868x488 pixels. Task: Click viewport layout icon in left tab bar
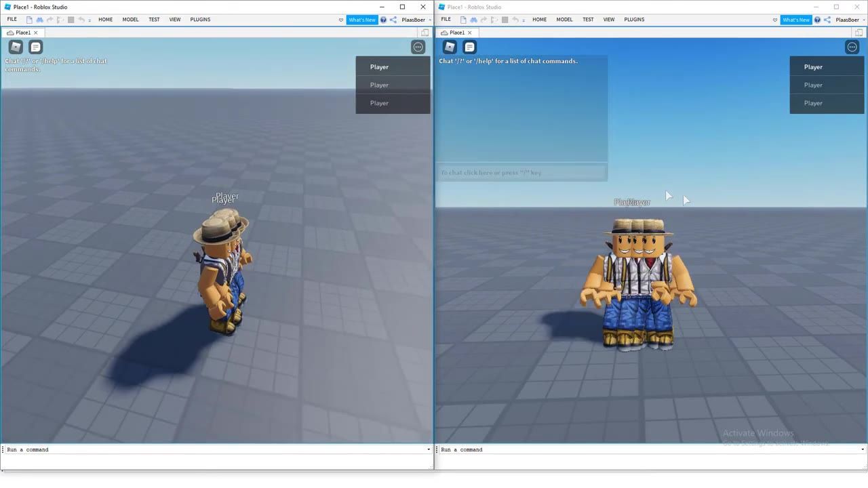point(425,33)
